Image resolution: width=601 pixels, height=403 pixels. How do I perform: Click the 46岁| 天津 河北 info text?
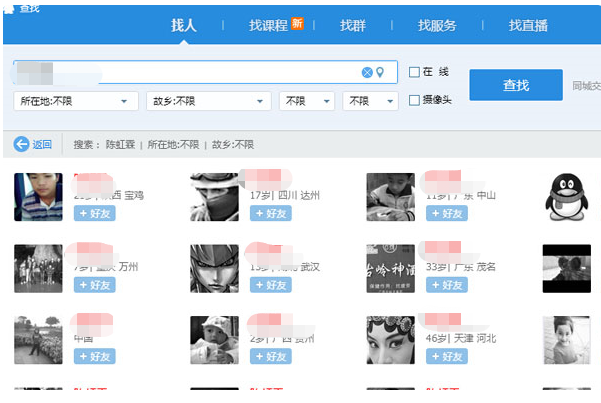(461, 338)
